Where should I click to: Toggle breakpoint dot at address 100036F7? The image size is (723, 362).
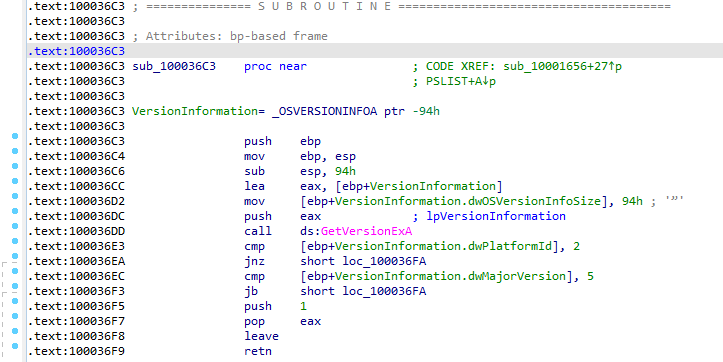tap(15, 316)
